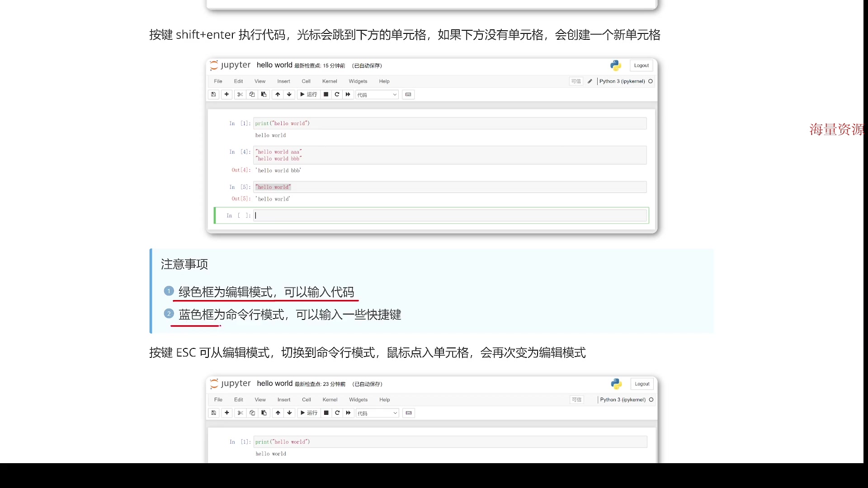
Task: Click In [4] cell with hello world aaa
Action: pos(450,155)
